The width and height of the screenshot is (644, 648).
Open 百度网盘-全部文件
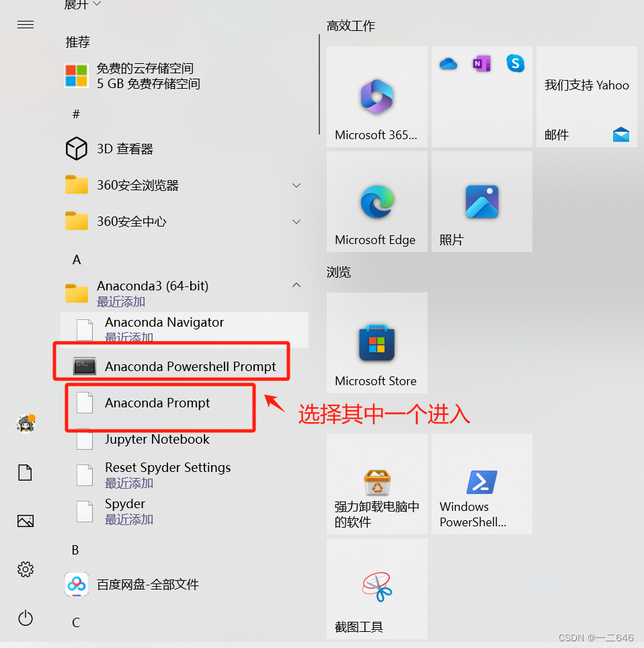pos(184,584)
